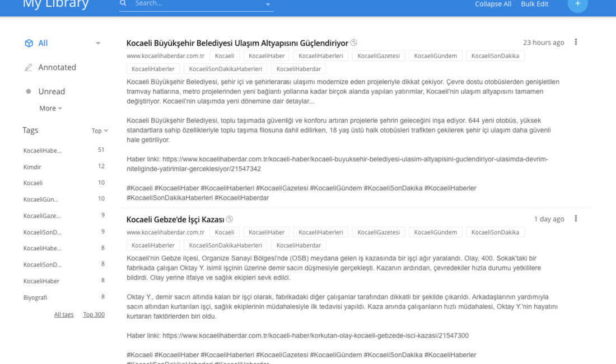Image resolution: width=616 pixels, height=364 pixels.
Task: Expand the More menu in sidebar
Action: coord(50,108)
